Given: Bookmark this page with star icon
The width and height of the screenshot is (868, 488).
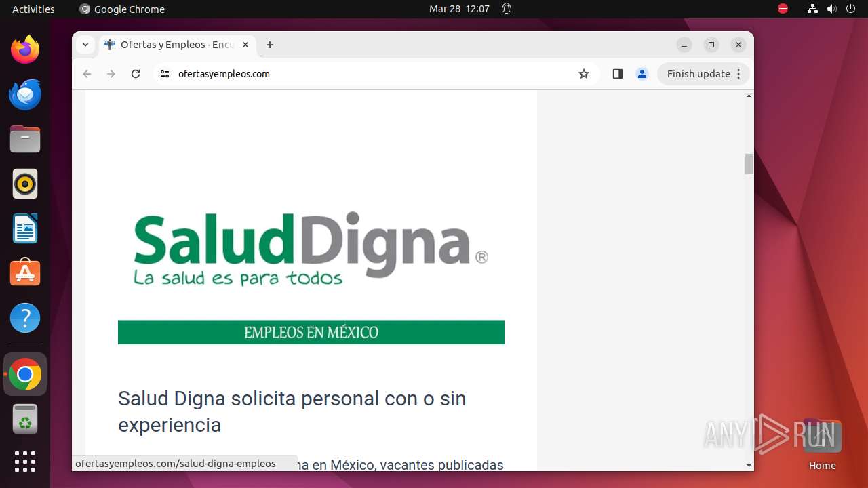Looking at the screenshot, I should 584,74.
